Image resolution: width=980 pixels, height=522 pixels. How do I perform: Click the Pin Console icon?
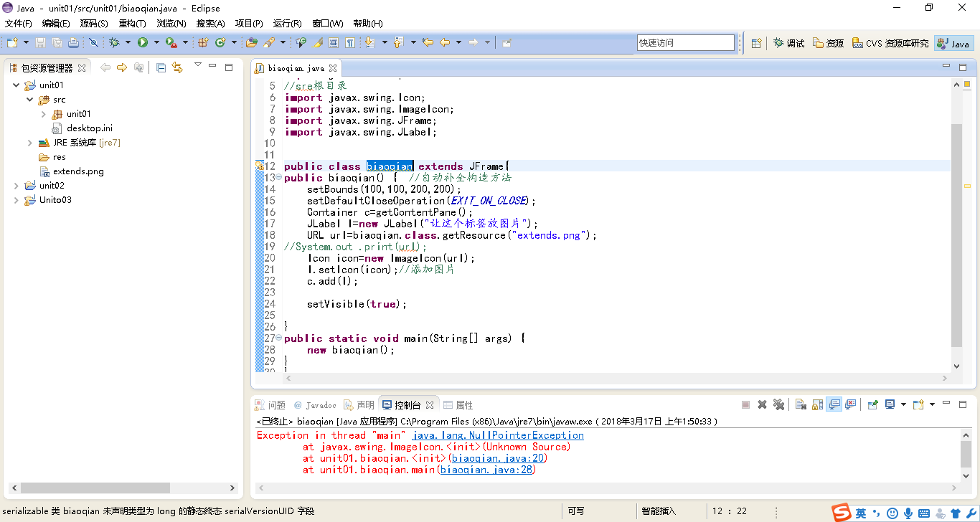[x=872, y=404]
